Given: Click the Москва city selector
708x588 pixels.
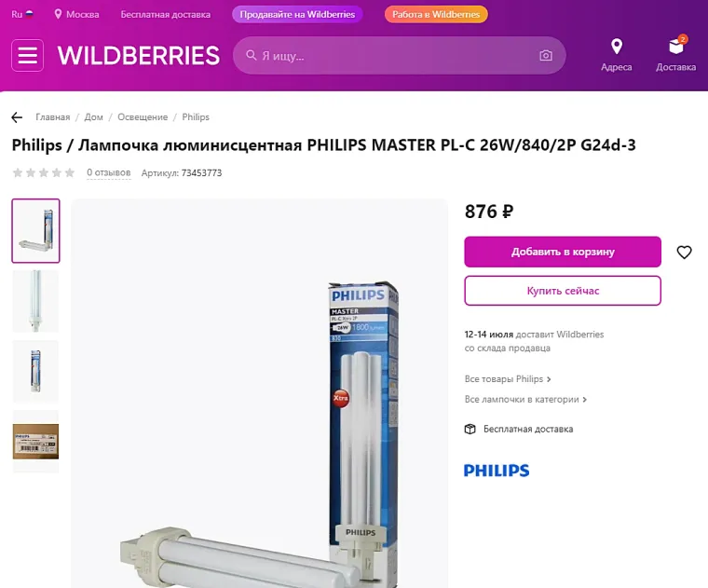Looking at the screenshot, I should (x=76, y=15).
